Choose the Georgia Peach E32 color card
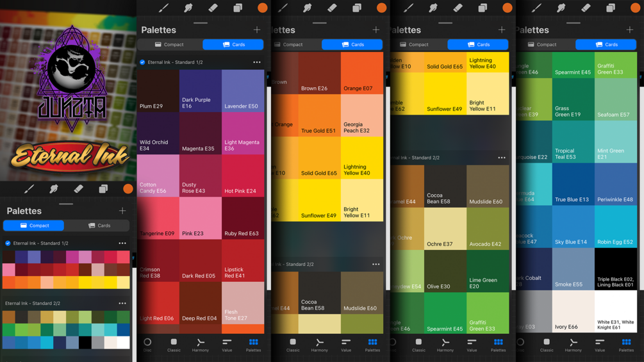Screen dimensions: 644x362 362,115
